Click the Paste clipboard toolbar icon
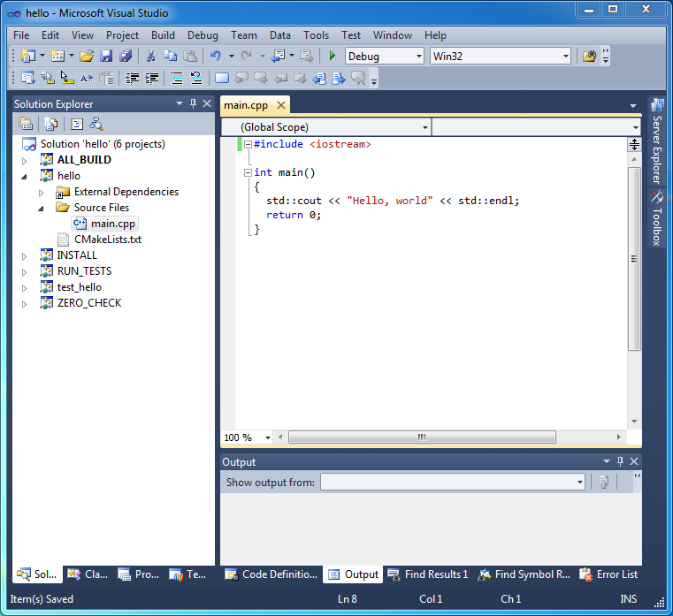673x616 pixels. pyautogui.click(x=190, y=56)
